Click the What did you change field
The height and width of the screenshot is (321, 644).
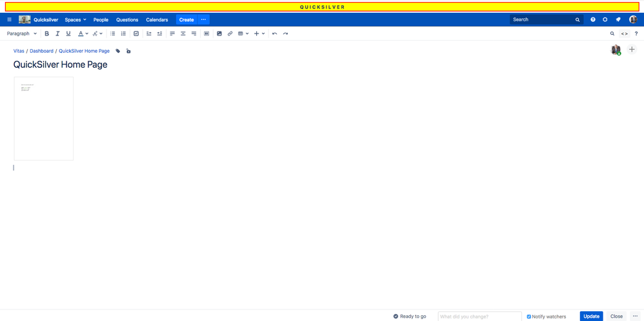(479, 316)
